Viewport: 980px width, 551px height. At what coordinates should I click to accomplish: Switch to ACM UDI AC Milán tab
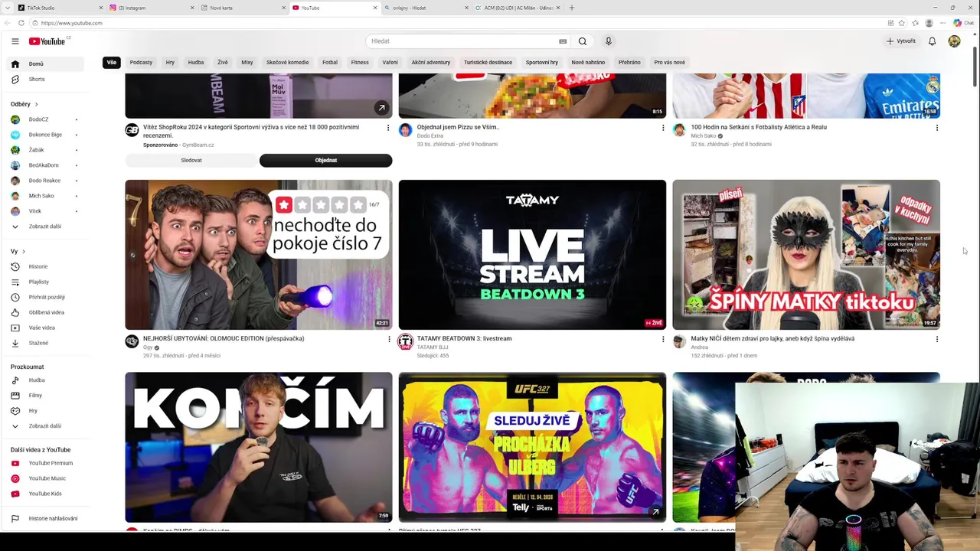pos(518,8)
